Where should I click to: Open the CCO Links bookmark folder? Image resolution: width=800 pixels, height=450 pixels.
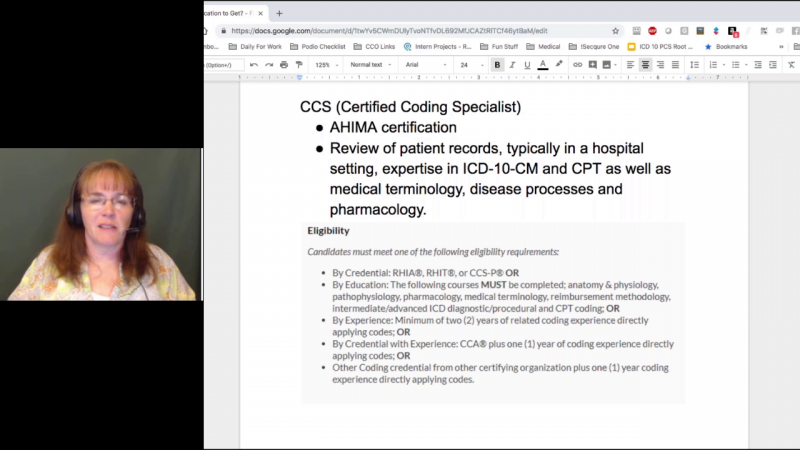pos(374,46)
